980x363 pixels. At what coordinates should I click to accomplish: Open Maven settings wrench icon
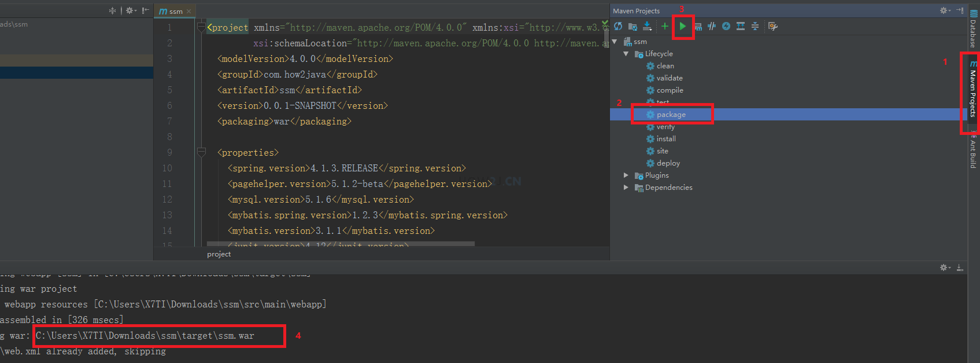coord(773,26)
